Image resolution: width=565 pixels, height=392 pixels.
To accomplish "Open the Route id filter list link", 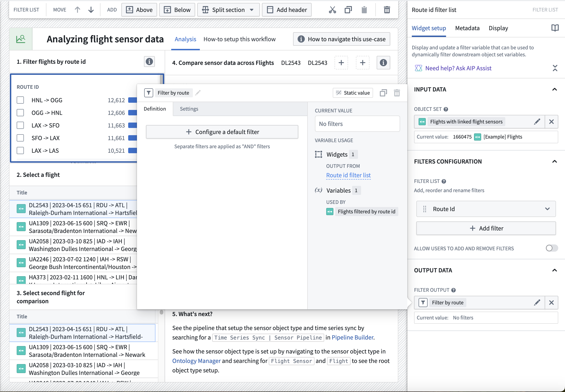I will [348, 175].
